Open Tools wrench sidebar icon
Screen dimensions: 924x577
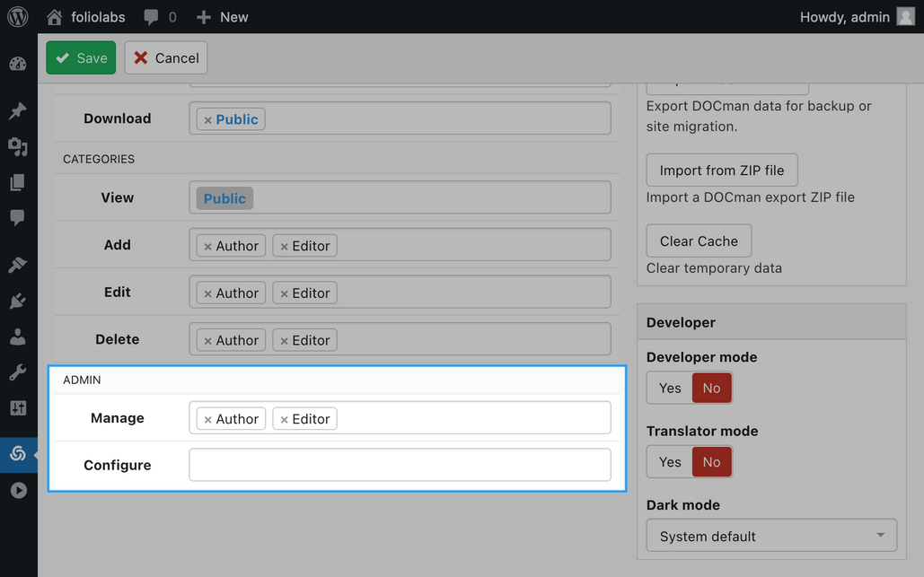18,372
